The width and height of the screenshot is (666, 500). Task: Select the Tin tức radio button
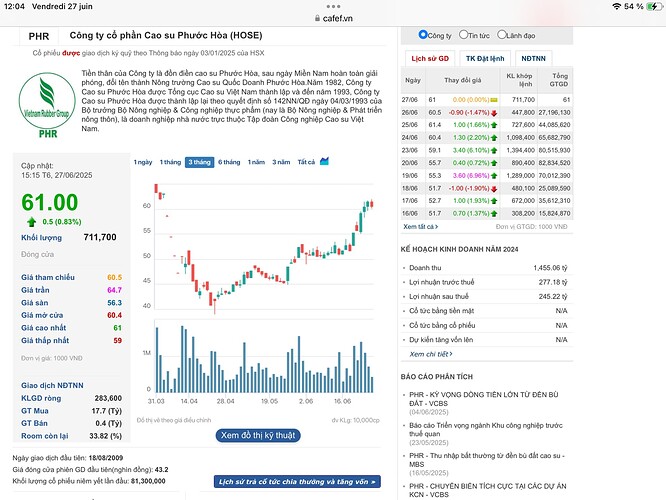[463, 35]
